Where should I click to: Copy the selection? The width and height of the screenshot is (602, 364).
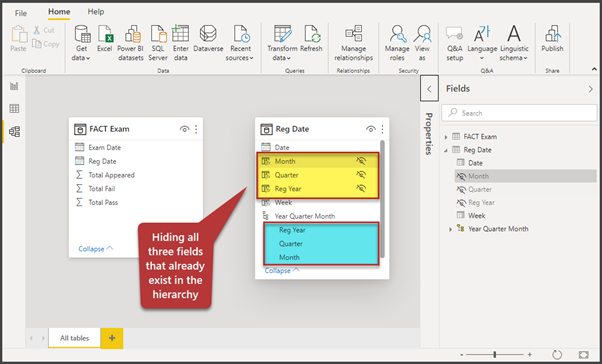coord(46,44)
